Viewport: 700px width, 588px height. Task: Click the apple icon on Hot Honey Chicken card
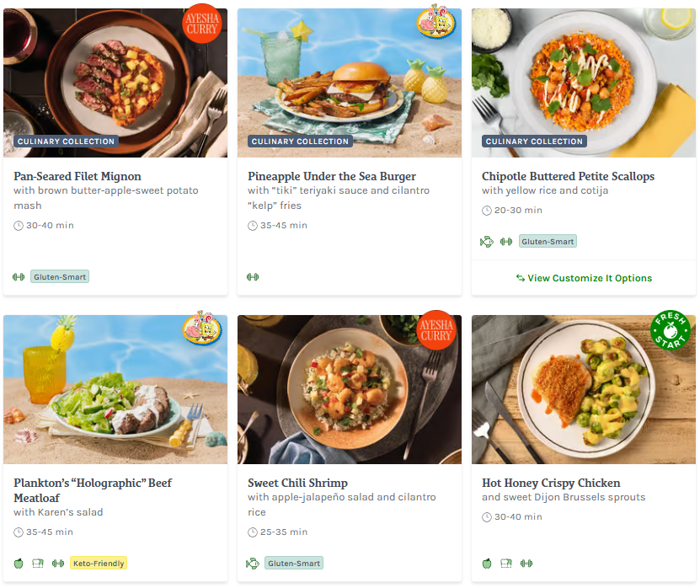487,564
